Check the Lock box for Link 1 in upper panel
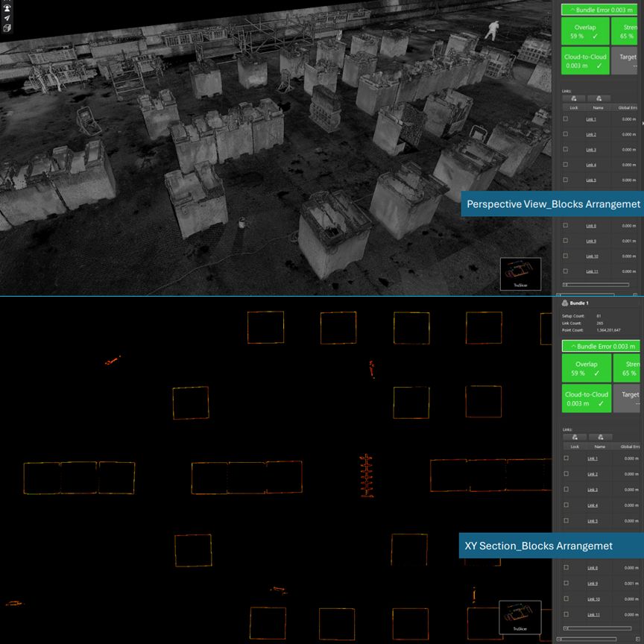 566,119
